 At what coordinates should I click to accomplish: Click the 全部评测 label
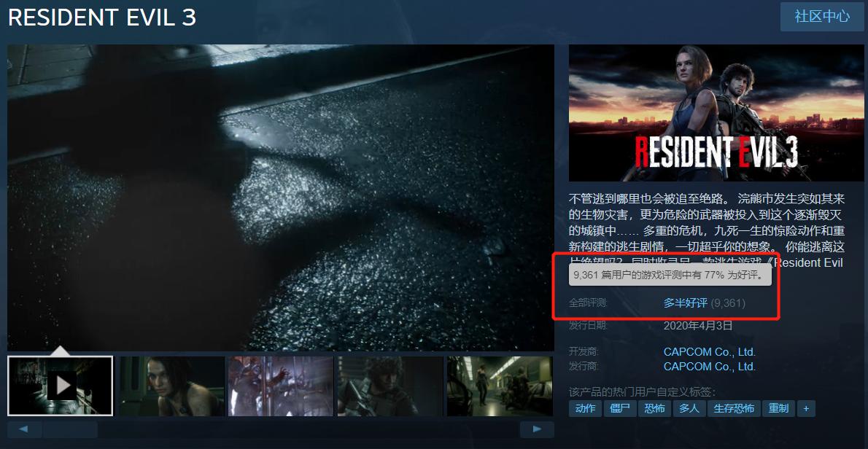[589, 303]
